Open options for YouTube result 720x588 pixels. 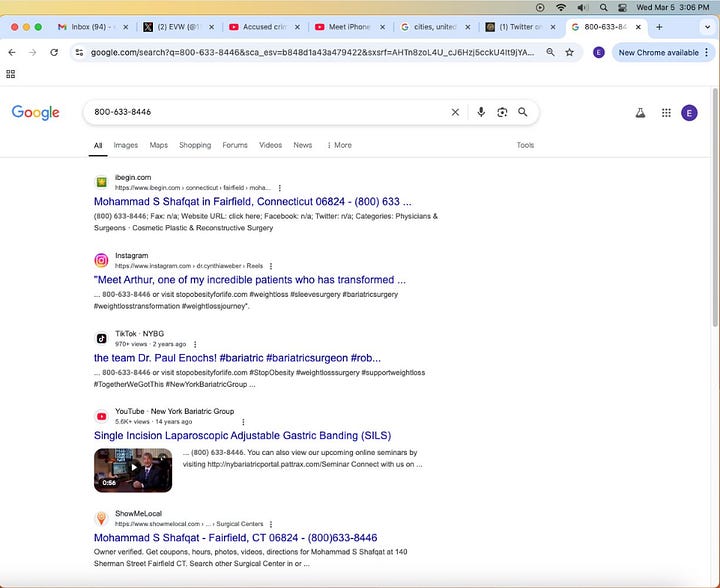pyautogui.click(x=243, y=421)
